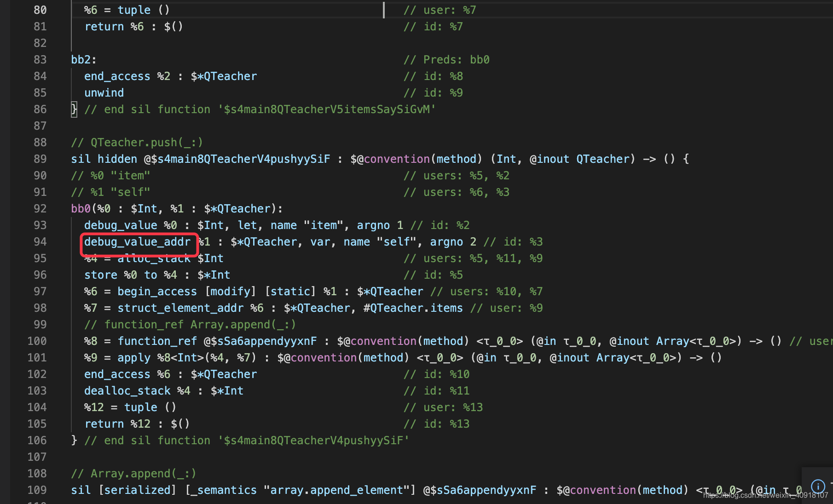
Task: Click '@$sSa6appendyyxnF' on line 100
Action: click(x=260, y=341)
